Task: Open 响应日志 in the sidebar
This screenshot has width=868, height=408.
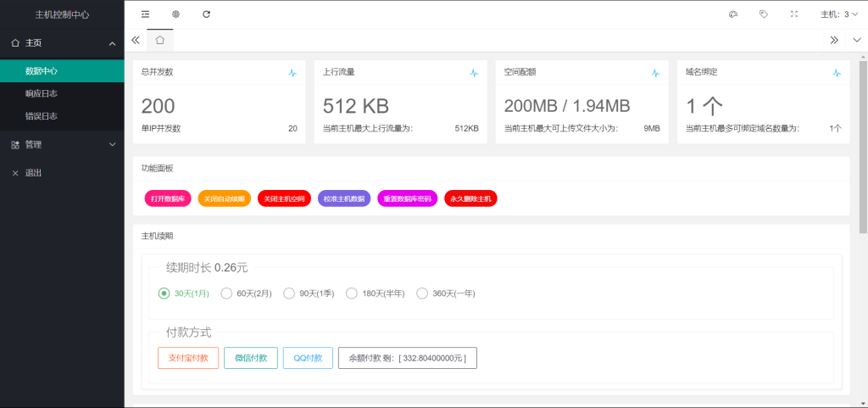Action: tap(62, 93)
